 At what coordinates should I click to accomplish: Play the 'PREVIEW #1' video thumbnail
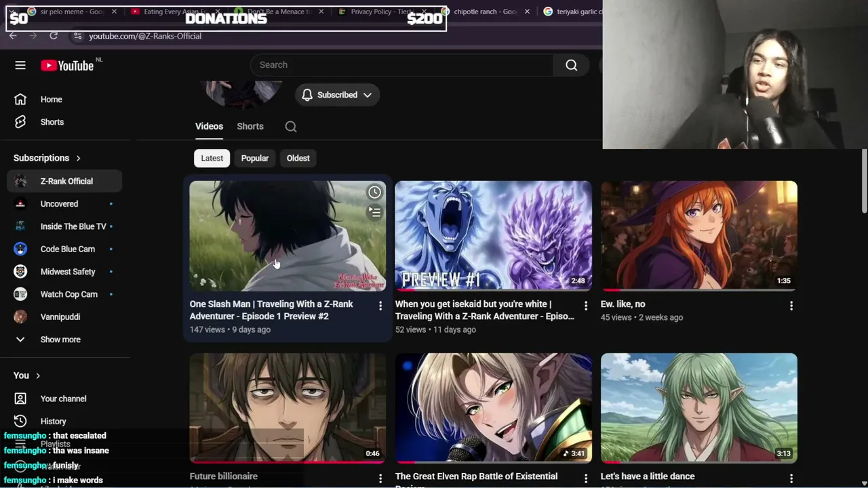(493, 236)
